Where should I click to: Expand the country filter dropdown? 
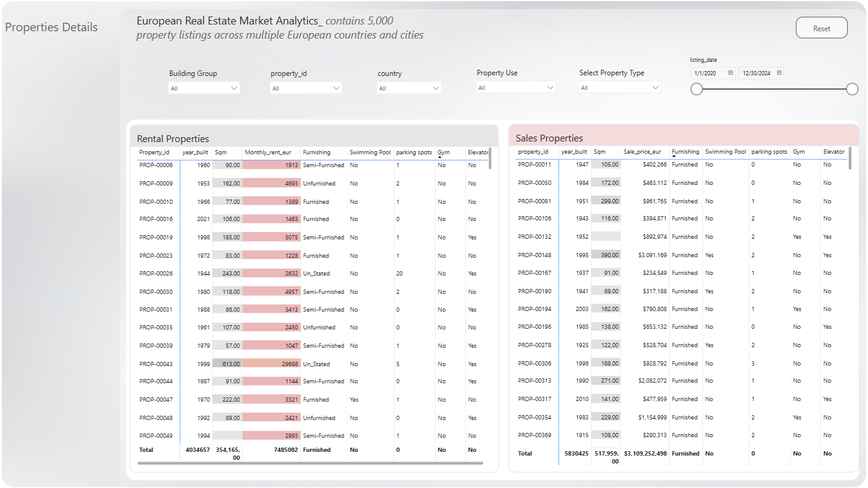(409, 88)
